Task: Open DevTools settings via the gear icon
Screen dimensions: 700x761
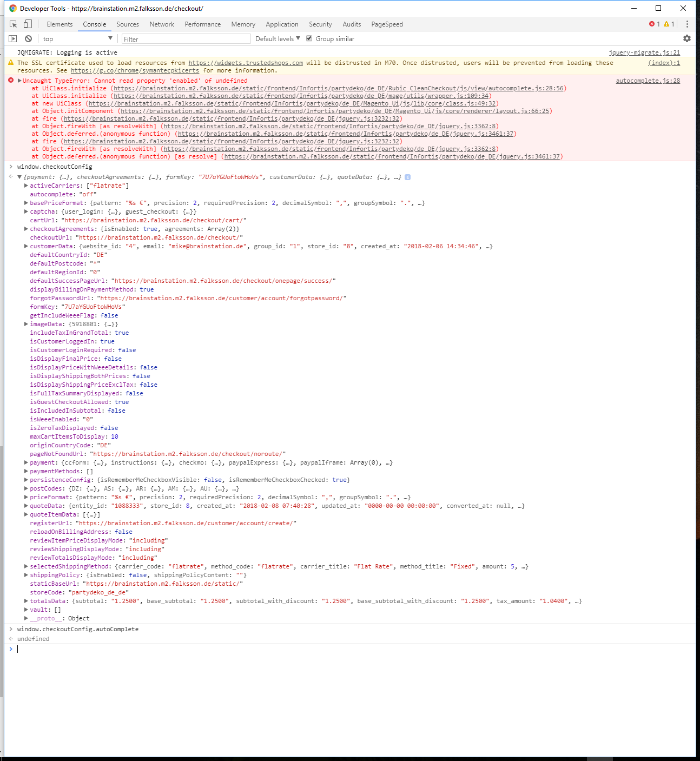Action: pos(687,38)
